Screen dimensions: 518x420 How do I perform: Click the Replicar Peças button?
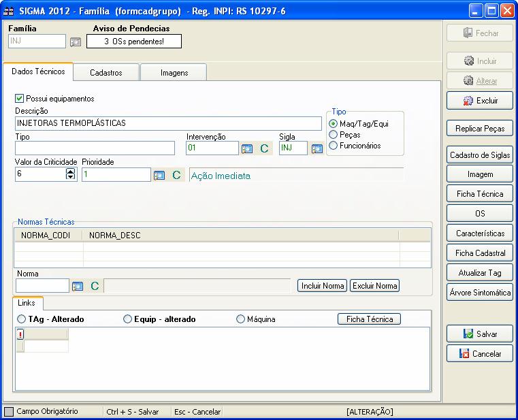[480, 128]
